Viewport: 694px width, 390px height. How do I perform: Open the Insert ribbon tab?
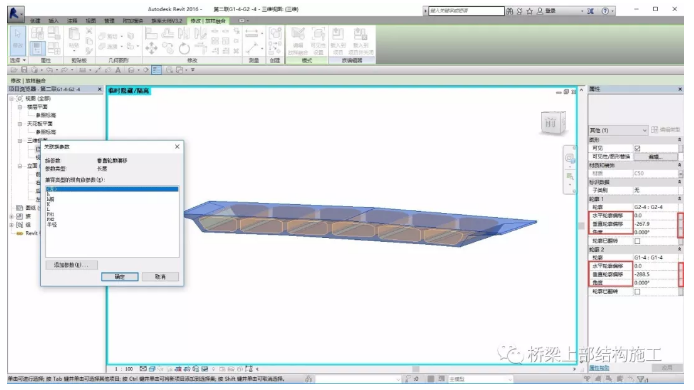[x=53, y=21]
